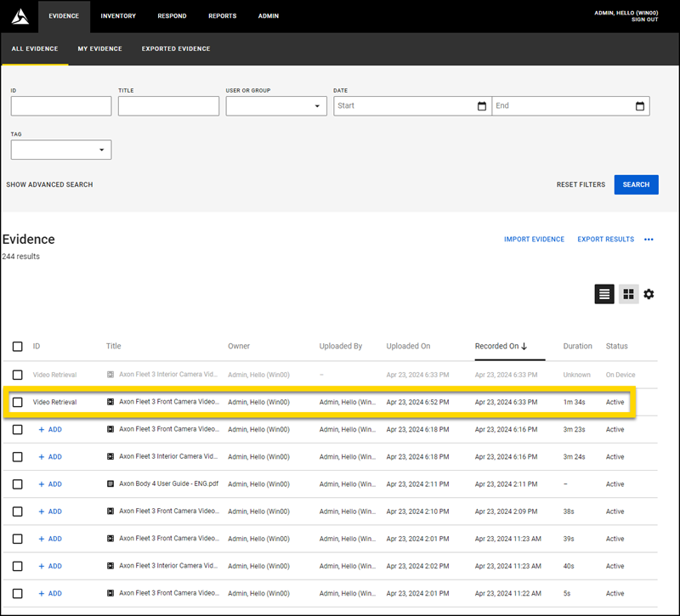Screen dimensions: 680x616
Task: Check the 40s row checkbox
Action: pyautogui.click(x=17, y=566)
